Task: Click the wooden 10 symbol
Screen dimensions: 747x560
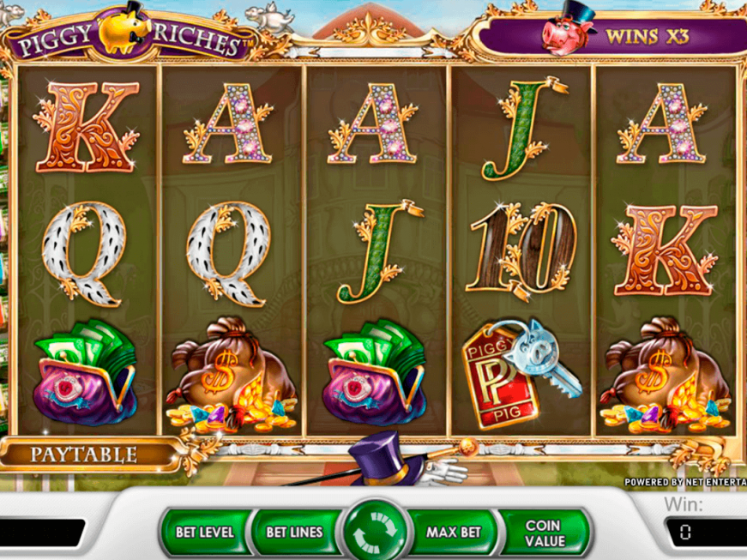Action: point(521,251)
